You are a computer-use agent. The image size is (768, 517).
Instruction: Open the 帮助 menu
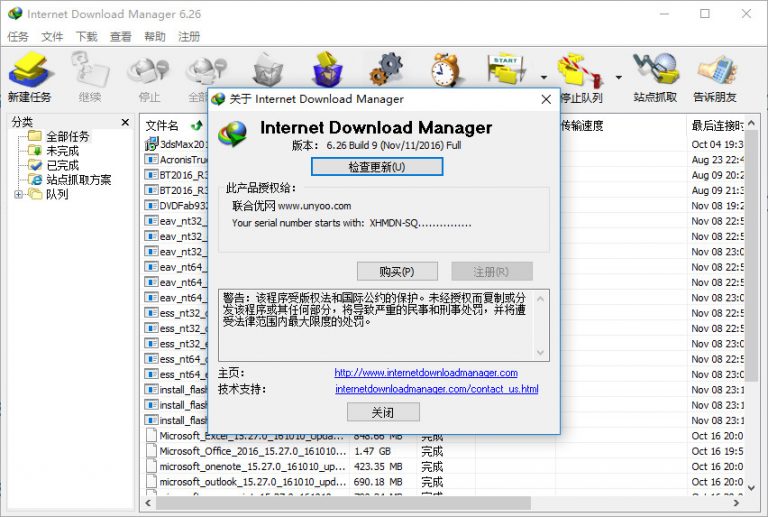pos(155,37)
